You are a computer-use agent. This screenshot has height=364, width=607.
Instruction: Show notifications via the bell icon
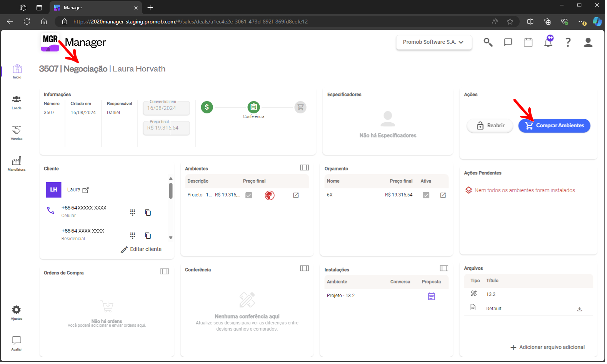(x=548, y=42)
